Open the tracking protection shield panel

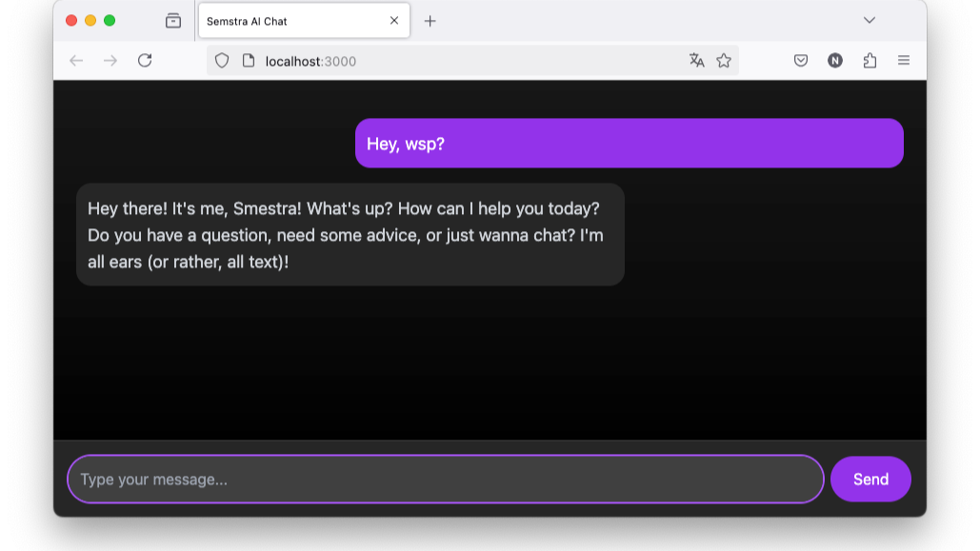tap(222, 61)
